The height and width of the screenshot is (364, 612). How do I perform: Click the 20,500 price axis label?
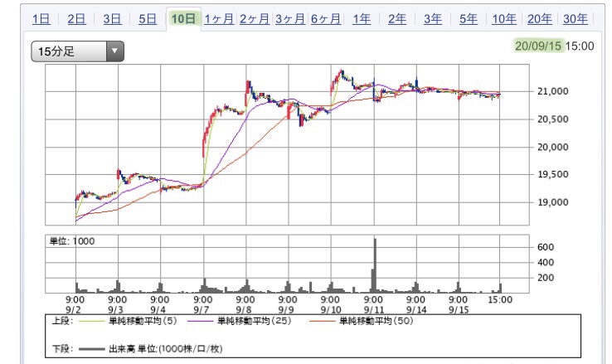[552, 119]
